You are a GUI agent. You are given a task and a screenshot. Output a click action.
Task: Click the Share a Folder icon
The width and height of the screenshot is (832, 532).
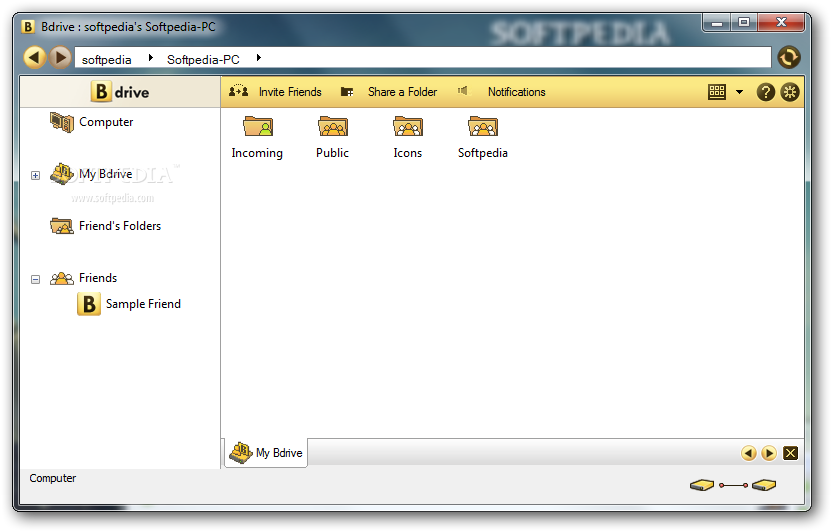click(347, 92)
